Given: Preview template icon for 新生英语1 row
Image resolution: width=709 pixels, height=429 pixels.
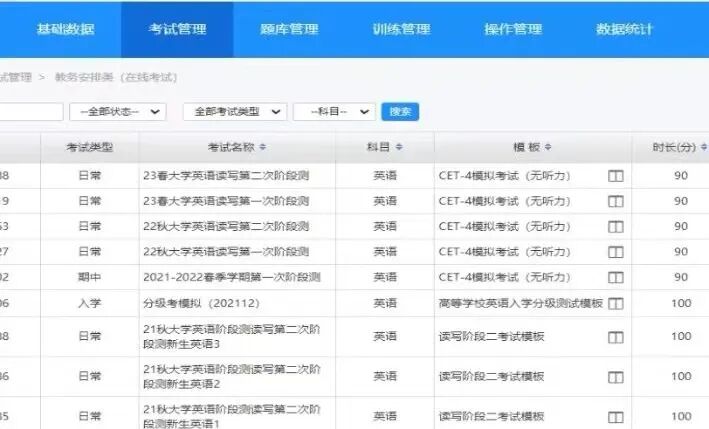Looking at the screenshot, I should pos(615,417).
